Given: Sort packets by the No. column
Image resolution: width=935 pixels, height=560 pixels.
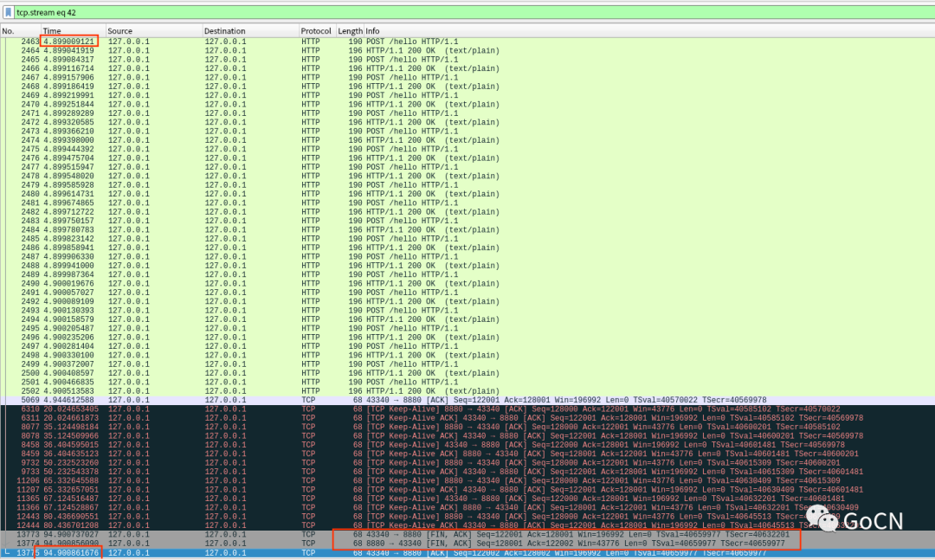Looking at the screenshot, I should point(19,31).
